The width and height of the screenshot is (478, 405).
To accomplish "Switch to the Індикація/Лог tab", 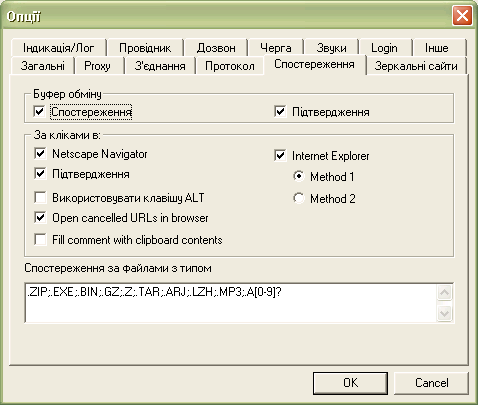I will click(x=58, y=48).
